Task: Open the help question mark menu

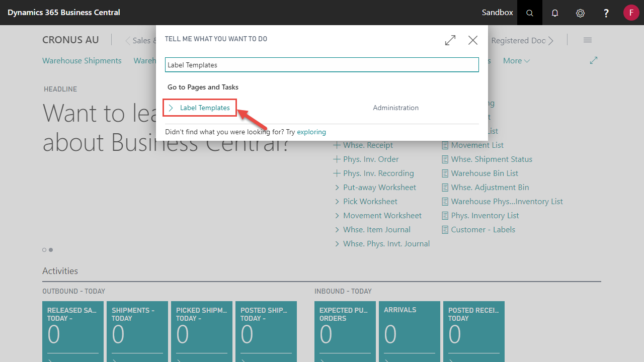Action: pyautogui.click(x=606, y=13)
